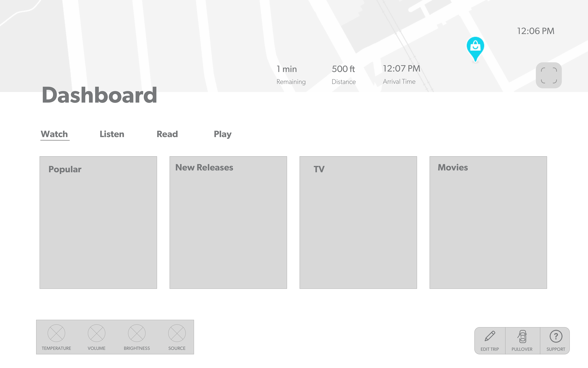Click the VOLUME label
This screenshot has height=368, width=588.
(96, 348)
